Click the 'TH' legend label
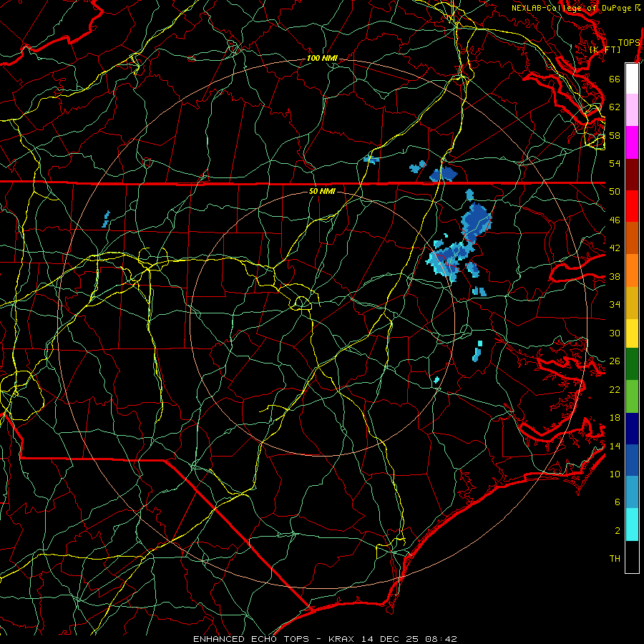This screenshot has height=644, width=644. click(615, 559)
